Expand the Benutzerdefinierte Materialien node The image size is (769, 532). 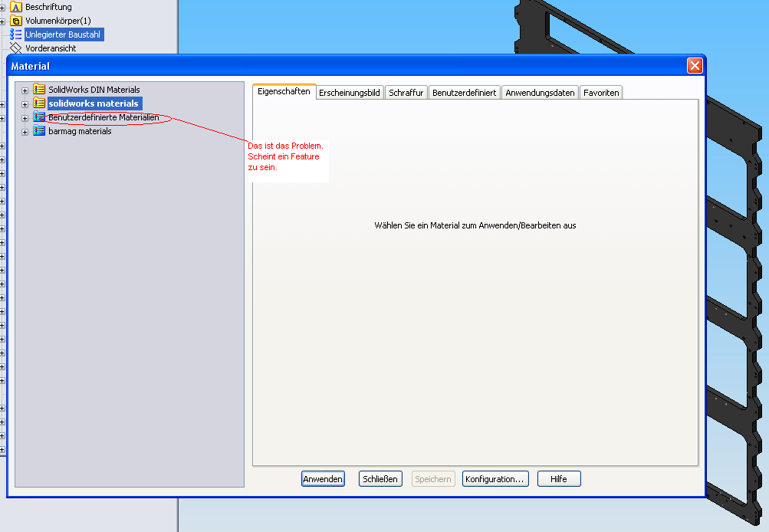(25, 118)
